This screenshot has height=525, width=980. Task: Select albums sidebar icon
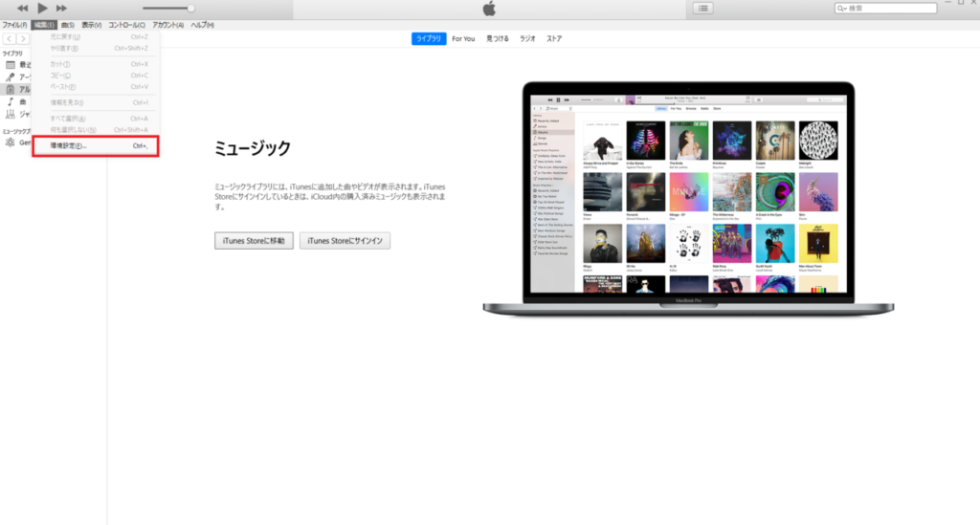tap(10, 89)
